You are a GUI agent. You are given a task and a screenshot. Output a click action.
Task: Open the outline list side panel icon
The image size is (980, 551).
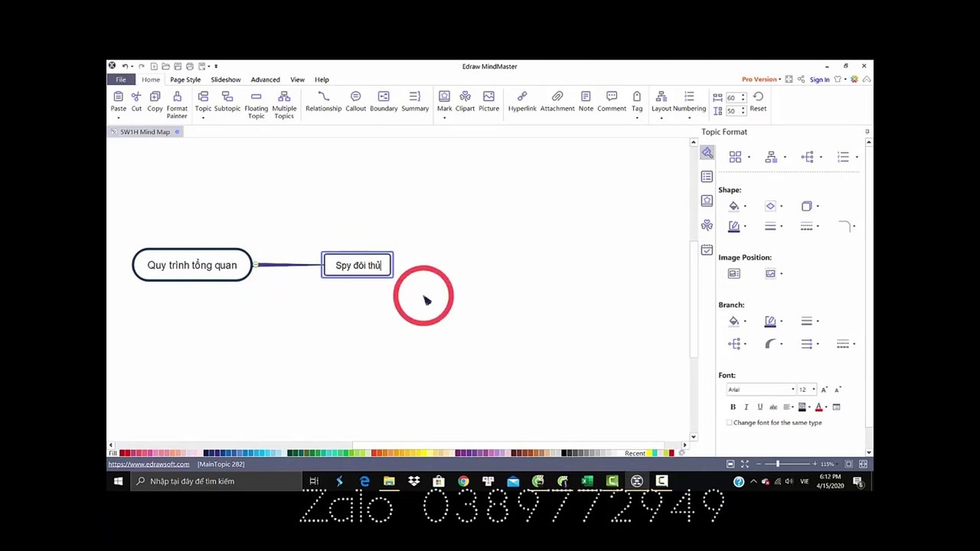tap(707, 177)
